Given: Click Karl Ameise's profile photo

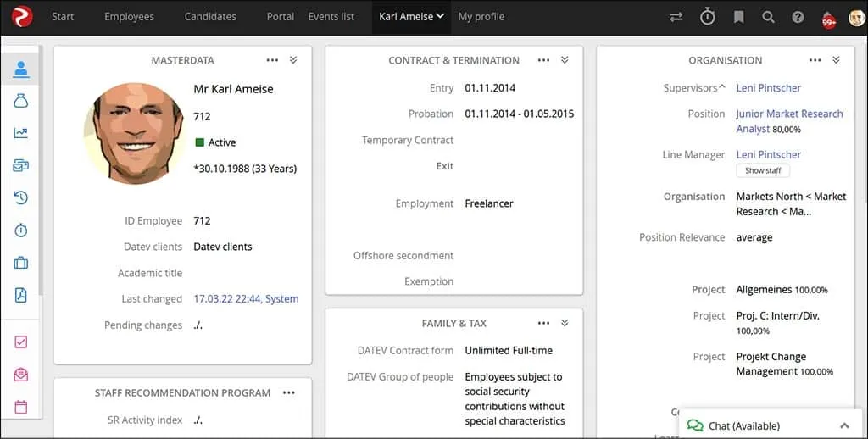Looking at the screenshot, I should [134, 133].
